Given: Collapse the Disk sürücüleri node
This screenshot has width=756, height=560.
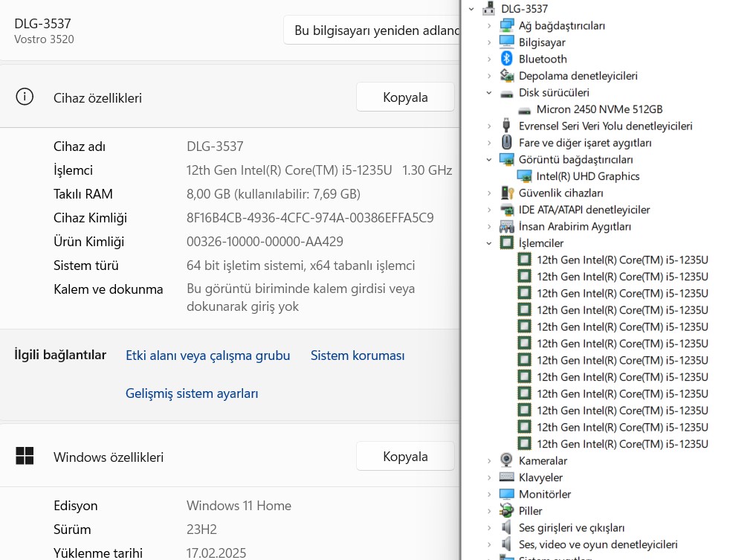Looking at the screenshot, I should click(x=489, y=93).
